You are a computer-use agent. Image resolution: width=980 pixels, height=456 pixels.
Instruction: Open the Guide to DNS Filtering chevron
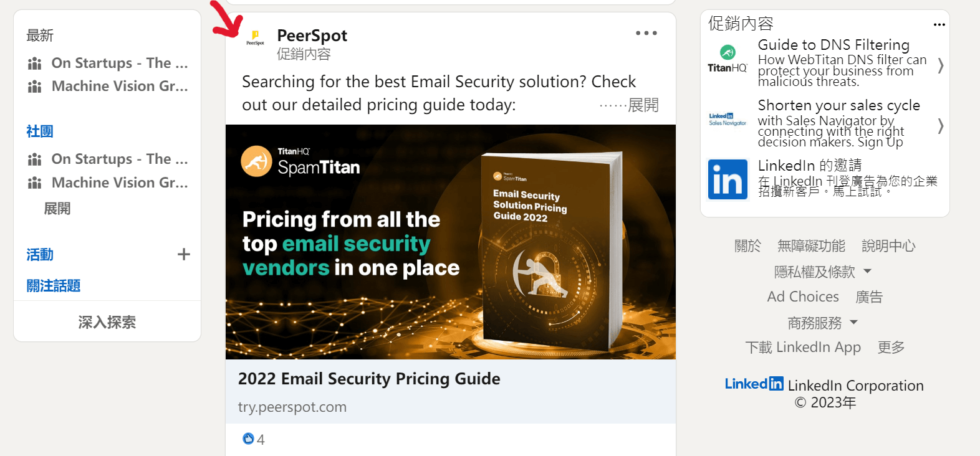click(x=940, y=65)
